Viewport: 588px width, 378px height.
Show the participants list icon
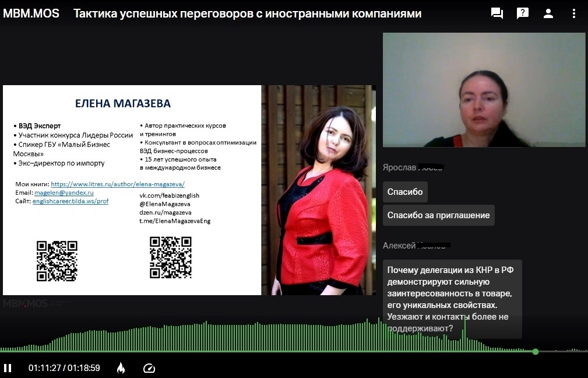pyautogui.click(x=548, y=13)
